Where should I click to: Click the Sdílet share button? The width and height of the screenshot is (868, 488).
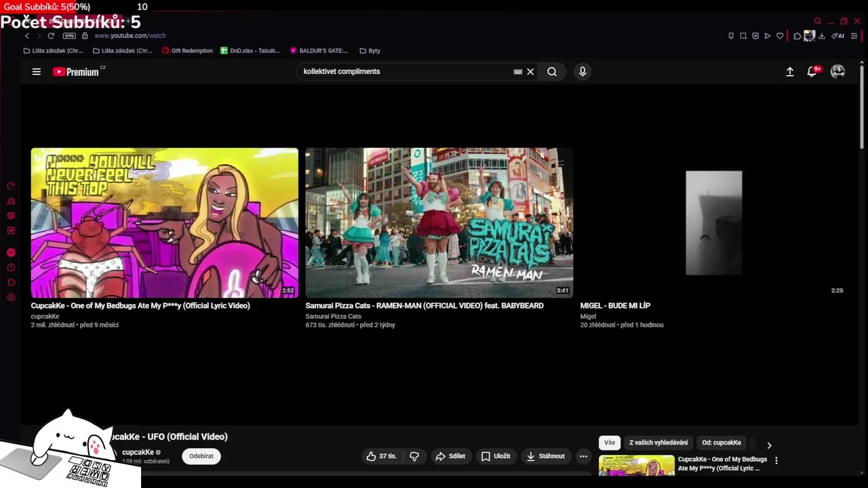(450, 456)
